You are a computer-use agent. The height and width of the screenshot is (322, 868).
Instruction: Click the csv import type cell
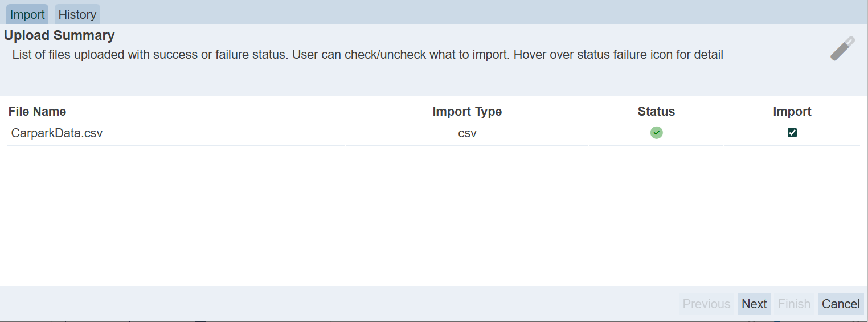(467, 133)
